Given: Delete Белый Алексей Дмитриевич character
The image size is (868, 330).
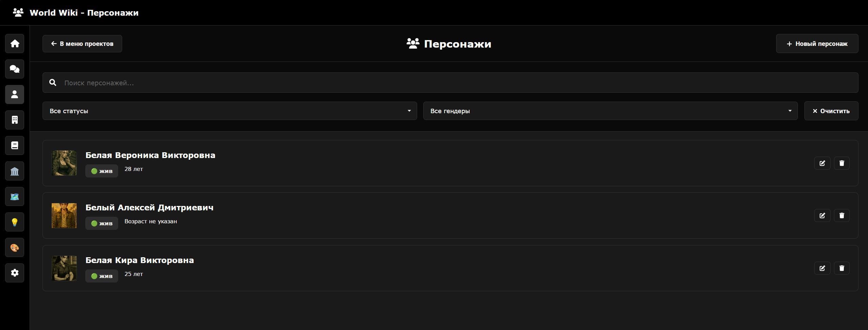Looking at the screenshot, I should pos(841,215).
